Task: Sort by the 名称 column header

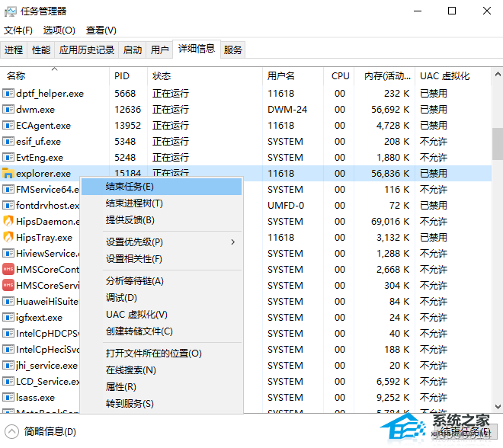Action: tap(55, 76)
